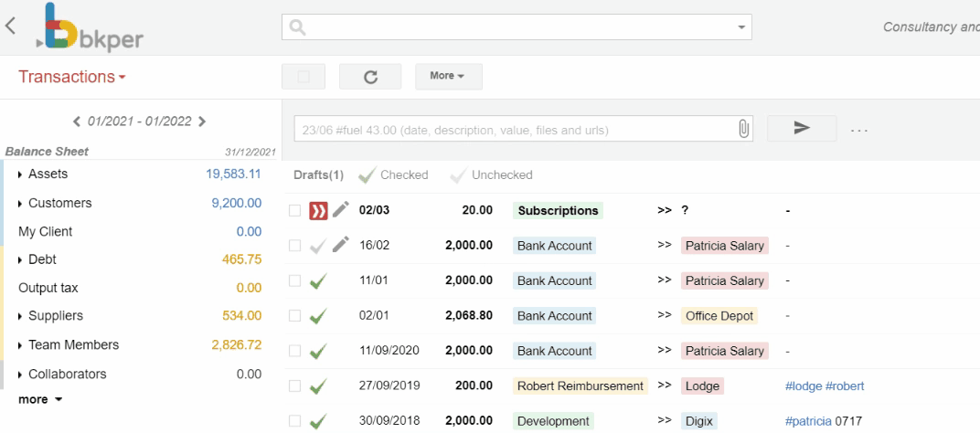
Task: Open the #lodge hashtag link
Action: [x=803, y=386]
